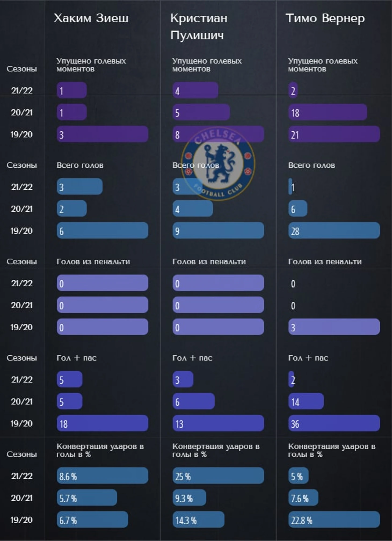Viewport: 392px width, 541px height.
Task: Click Вернер's 19/20 conversion bar showing 22.8 %
Action: click(x=334, y=520)
